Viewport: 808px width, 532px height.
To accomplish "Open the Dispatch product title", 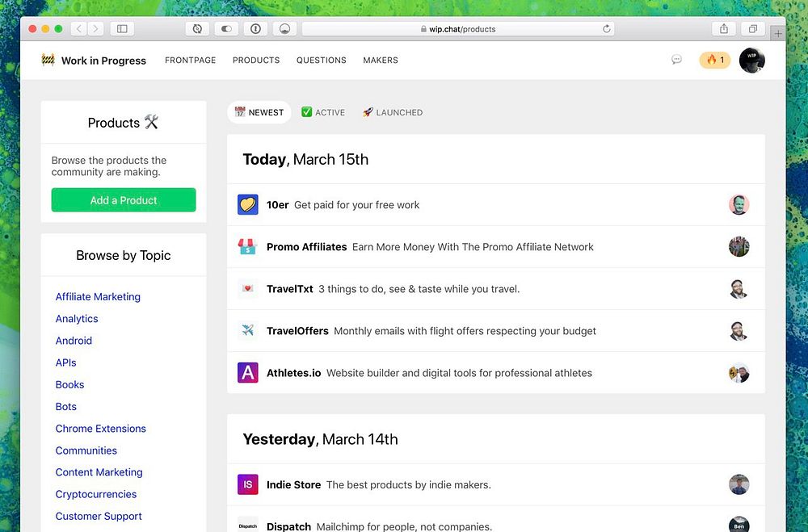I will pos(288,526).
